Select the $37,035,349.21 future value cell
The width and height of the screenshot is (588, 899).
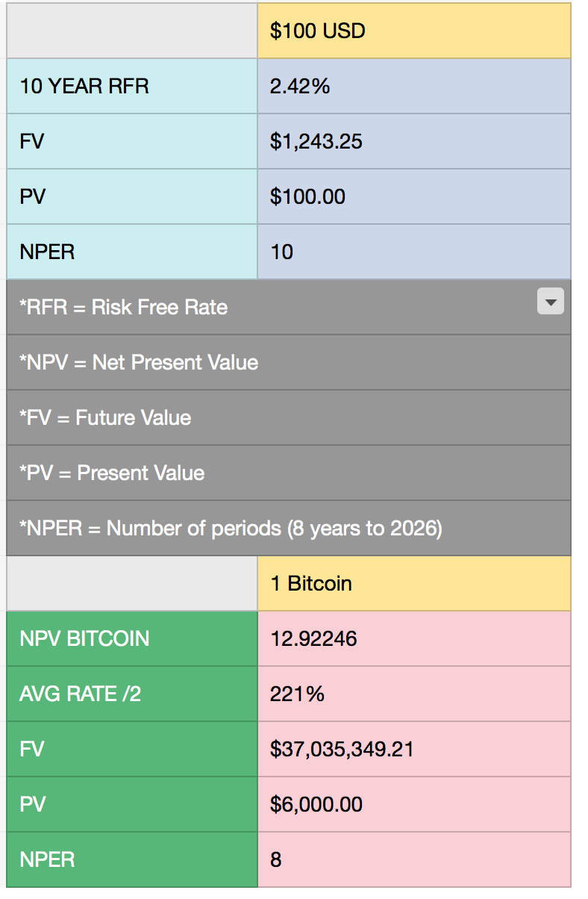pyautogui.click(x=414, y=749)
